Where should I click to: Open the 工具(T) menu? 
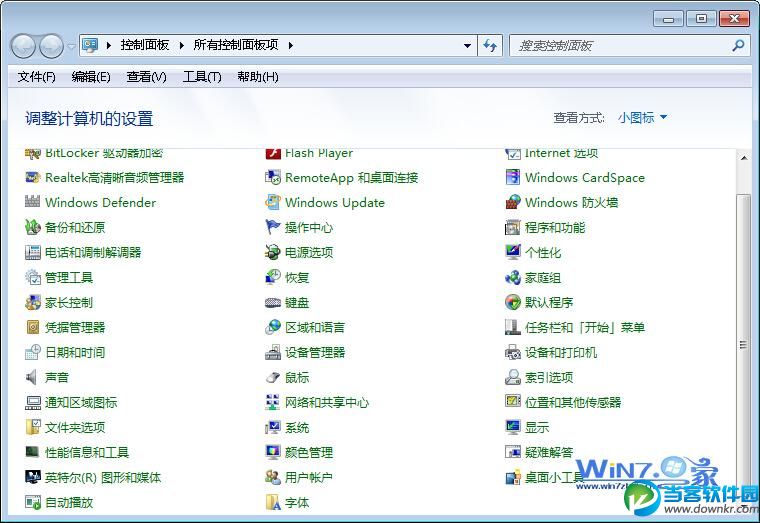(202, 77)
